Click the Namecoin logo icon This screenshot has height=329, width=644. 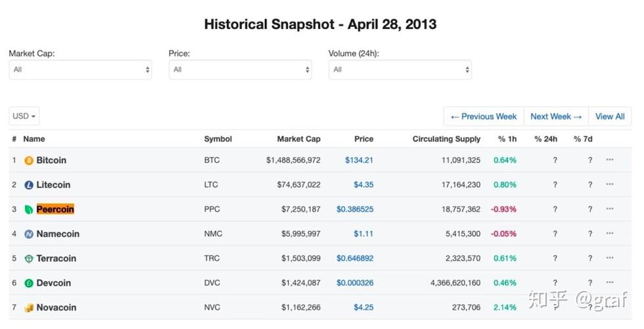[29, 234]
